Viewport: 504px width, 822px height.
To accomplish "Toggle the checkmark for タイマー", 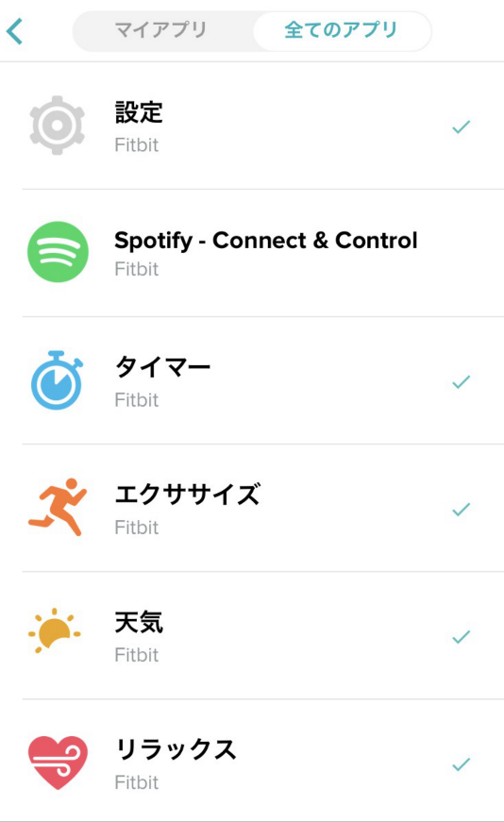I will (461, 381).
